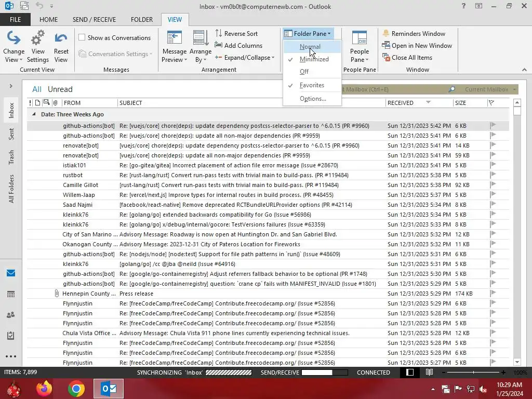Image resolution: width=532 pixels, height=399 pixels.
Task: Click the Outlook taskbar button
Action: [x=109, y=389]
